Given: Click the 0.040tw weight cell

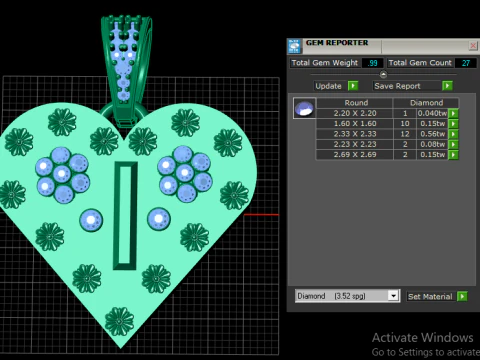Looking at the screenshot, I should pos(432,113).
